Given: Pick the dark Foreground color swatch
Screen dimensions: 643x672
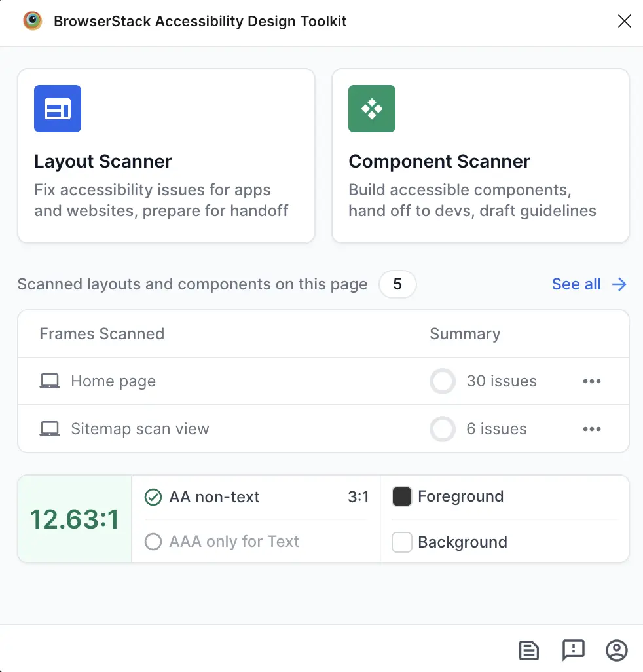Looking at the screenshot, I should [401, 496].
